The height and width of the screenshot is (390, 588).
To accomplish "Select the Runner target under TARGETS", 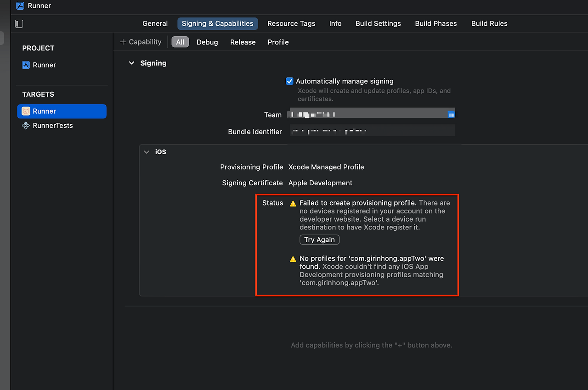I will [62, 111].
